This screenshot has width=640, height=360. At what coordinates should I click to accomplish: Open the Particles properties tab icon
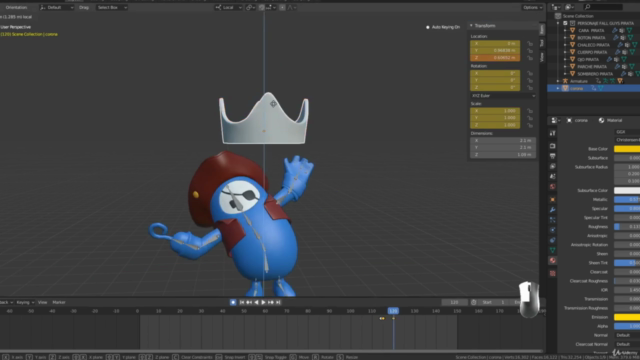coord(552,220)
